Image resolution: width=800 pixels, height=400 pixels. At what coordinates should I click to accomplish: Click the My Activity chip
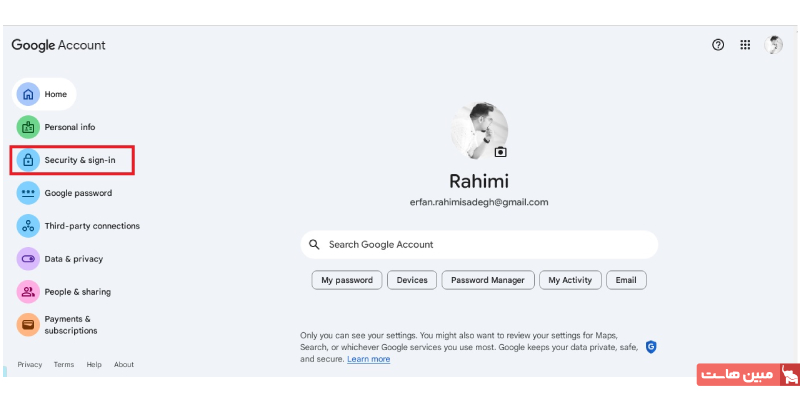coord(570,280)
